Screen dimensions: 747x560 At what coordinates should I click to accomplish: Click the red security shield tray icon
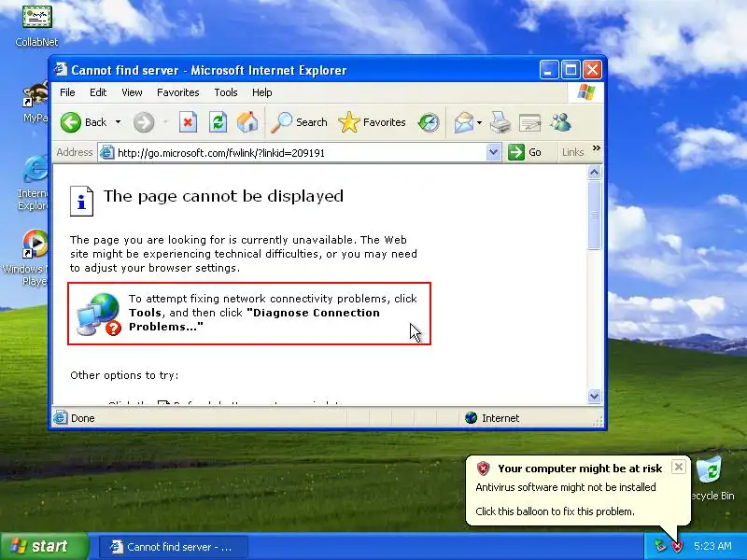(677, 546)
